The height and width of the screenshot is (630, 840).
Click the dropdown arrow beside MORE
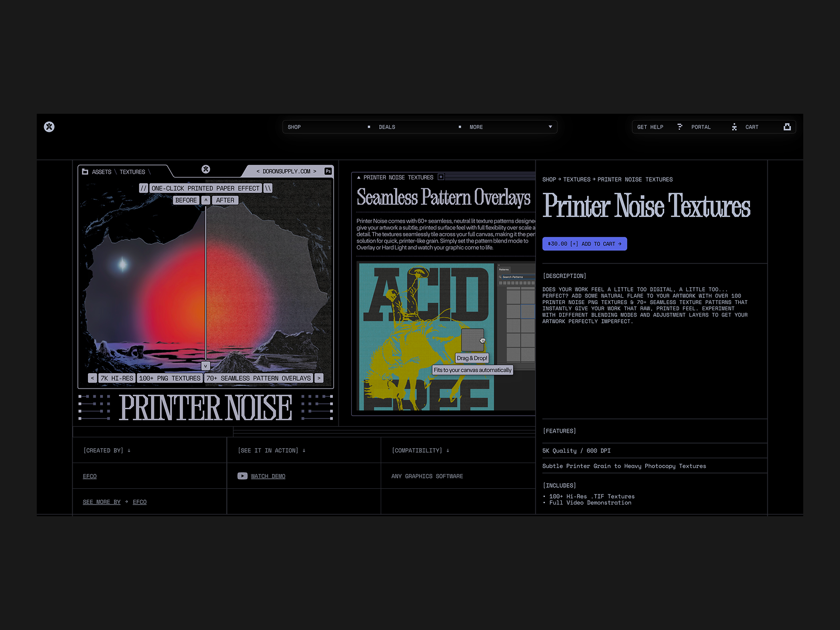pos(550,127)
